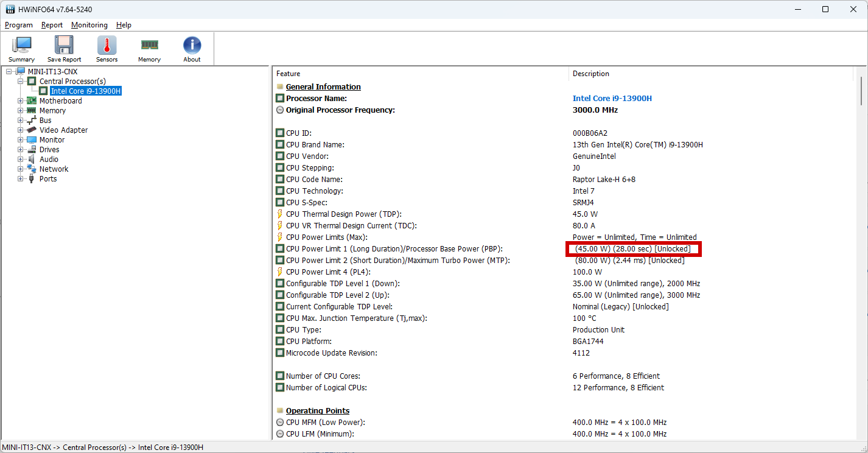Click the About info icon

192,46
